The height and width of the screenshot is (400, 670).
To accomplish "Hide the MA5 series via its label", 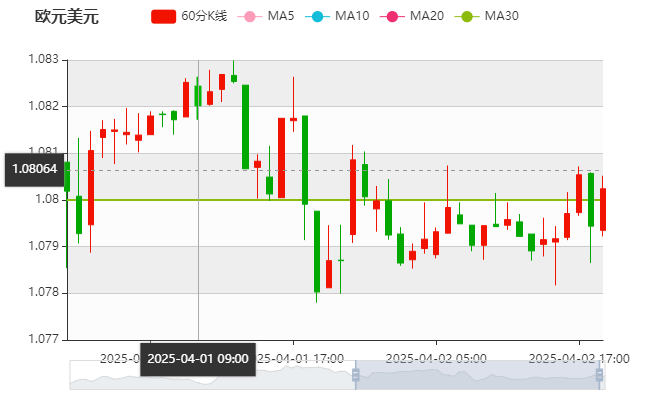I will (281, 17).
